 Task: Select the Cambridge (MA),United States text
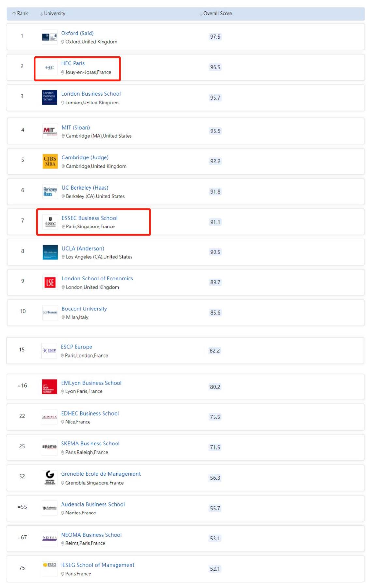coord(99,136)
